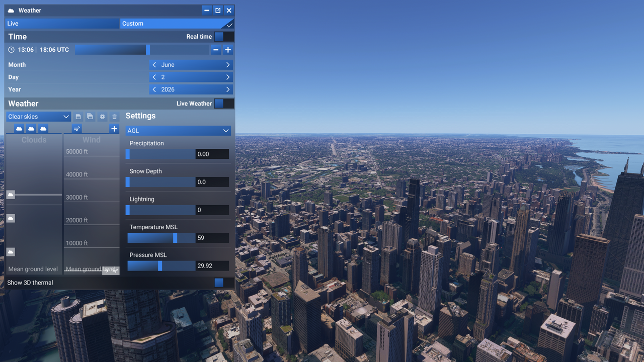Adjust the Pressure MSL slider
644x362 pixels.
point(161,266)
